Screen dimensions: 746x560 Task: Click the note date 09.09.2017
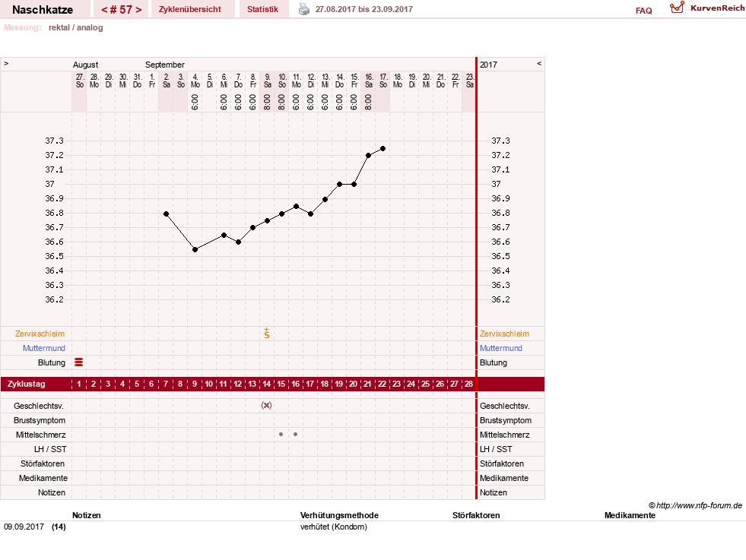click(24, 527)
